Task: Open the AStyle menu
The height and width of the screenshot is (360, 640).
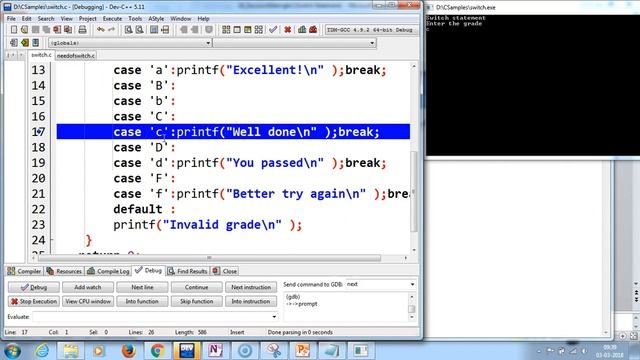Action: [156, 19]
